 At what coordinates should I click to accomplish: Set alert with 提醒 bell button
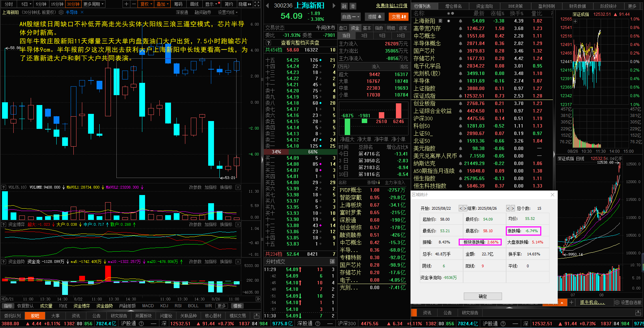coord(374,16)
